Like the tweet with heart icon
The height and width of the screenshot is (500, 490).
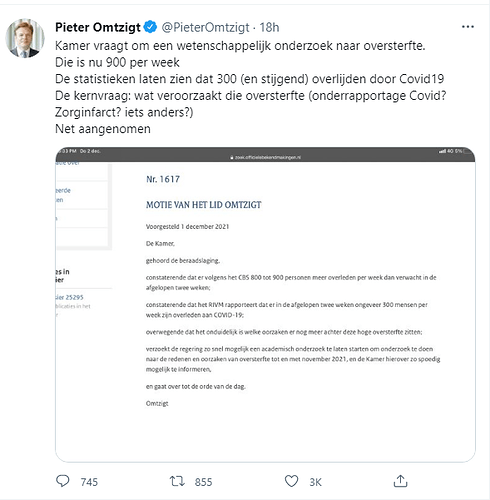(291, 481)
